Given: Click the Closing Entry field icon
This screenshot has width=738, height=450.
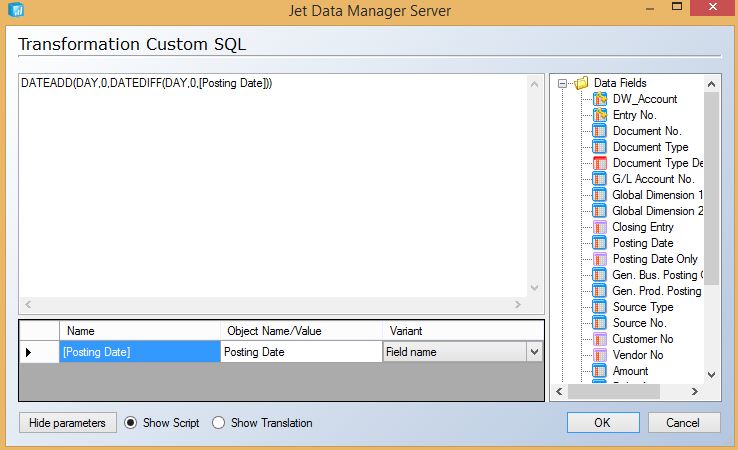Looking at the screenshot, I should click(599, 227).
